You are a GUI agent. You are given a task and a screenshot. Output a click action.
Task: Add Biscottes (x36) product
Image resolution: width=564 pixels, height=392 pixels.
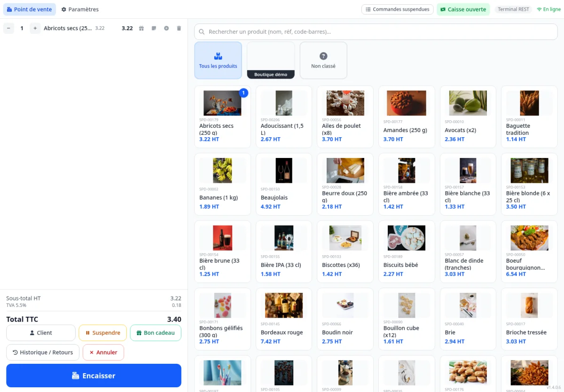(x=345, y=251)
